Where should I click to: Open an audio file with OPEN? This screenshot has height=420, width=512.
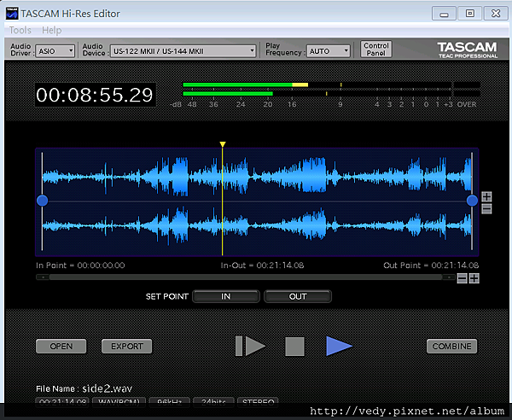(61, 347)
